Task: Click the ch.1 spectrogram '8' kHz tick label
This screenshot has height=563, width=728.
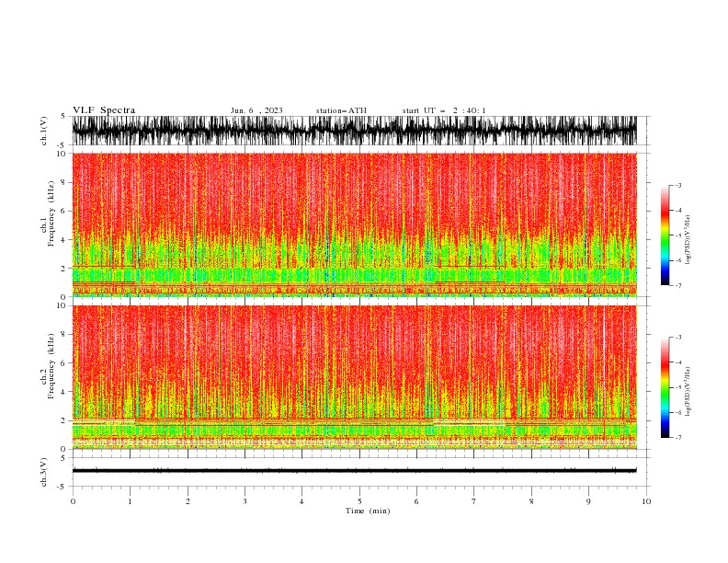Action: [x=63, y=182]
